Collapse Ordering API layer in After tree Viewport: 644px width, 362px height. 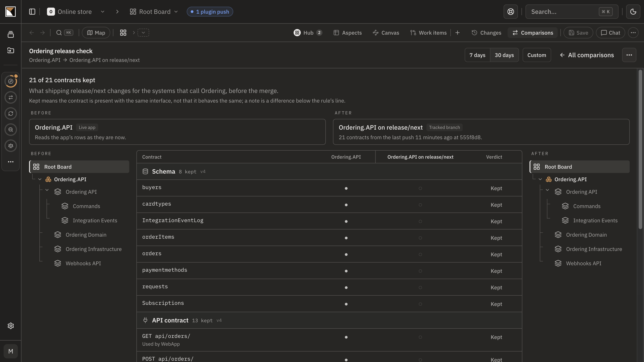click(547, 190)
